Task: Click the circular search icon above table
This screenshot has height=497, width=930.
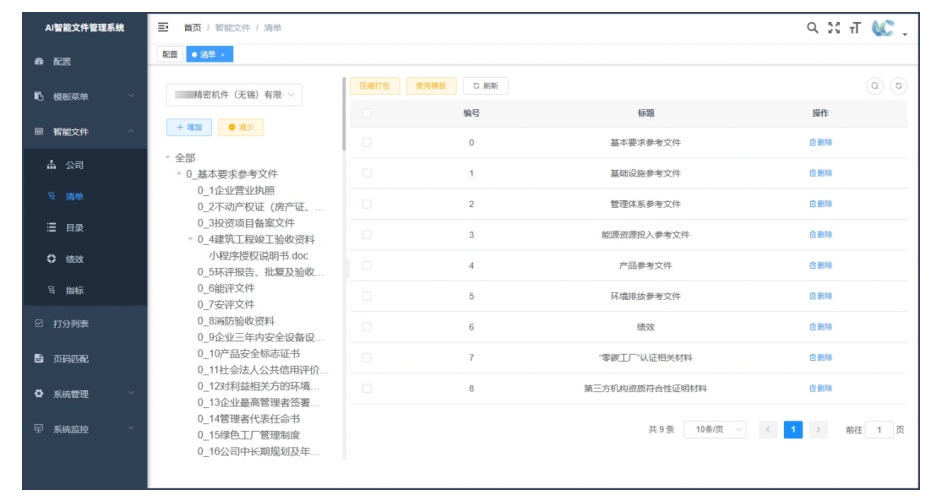Action: (x=875, y=87)
